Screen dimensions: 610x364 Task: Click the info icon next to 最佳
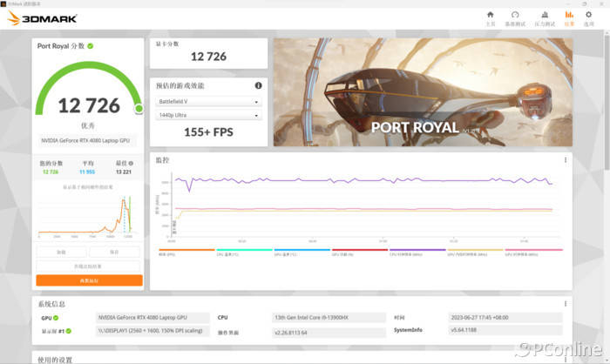pyautogui.click(x=132, y=164)
